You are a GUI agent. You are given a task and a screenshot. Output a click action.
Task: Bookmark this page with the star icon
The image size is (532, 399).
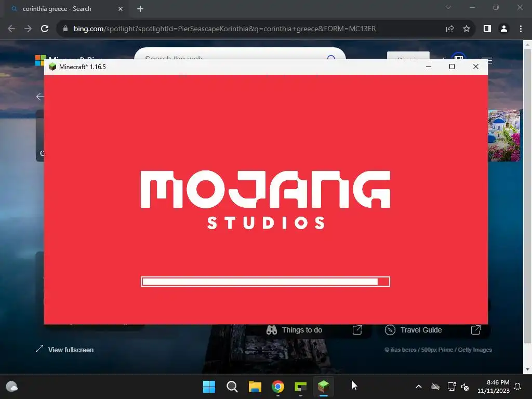click(x=467, y=29)
